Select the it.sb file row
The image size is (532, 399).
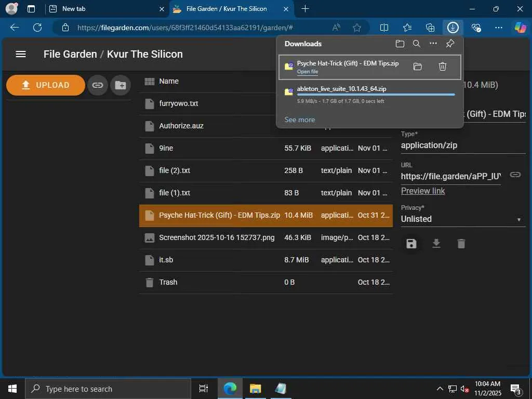coord(266,260)
